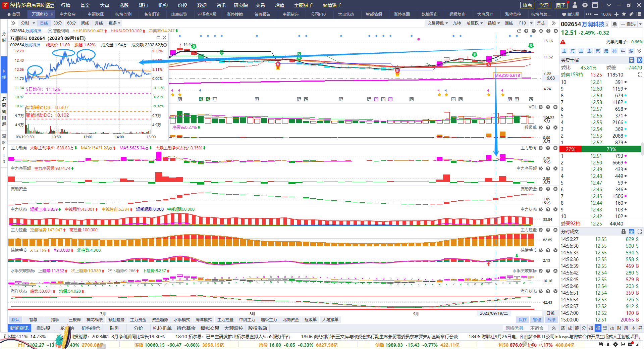Open the user account icon
The width and height of the screenshot is (644, 349).
coord(575,5)
